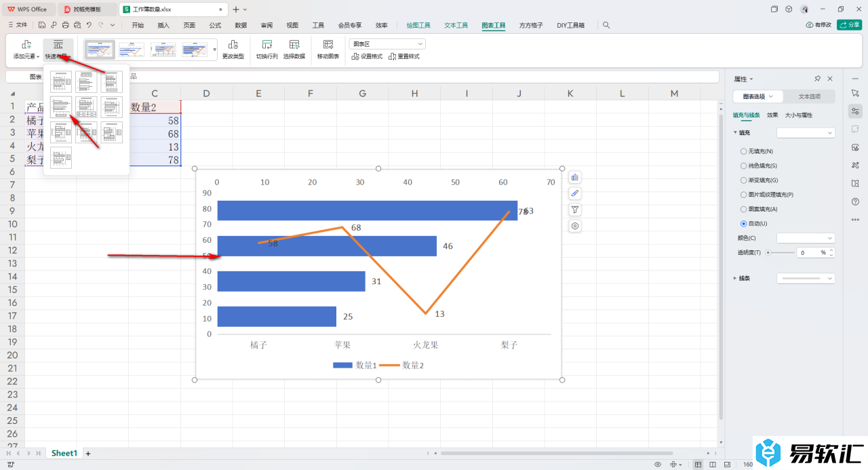Click Switch Row/Column (切换行列)

click(x=267, y=50)
